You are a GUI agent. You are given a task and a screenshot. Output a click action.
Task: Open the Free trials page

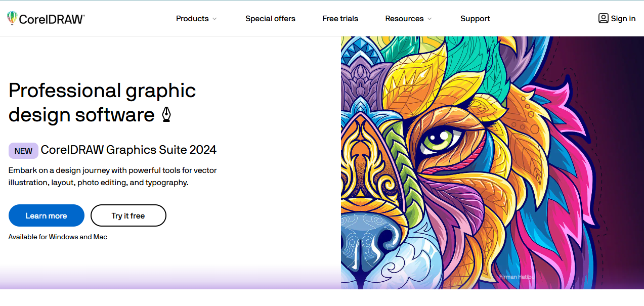(x=340, y=19)
